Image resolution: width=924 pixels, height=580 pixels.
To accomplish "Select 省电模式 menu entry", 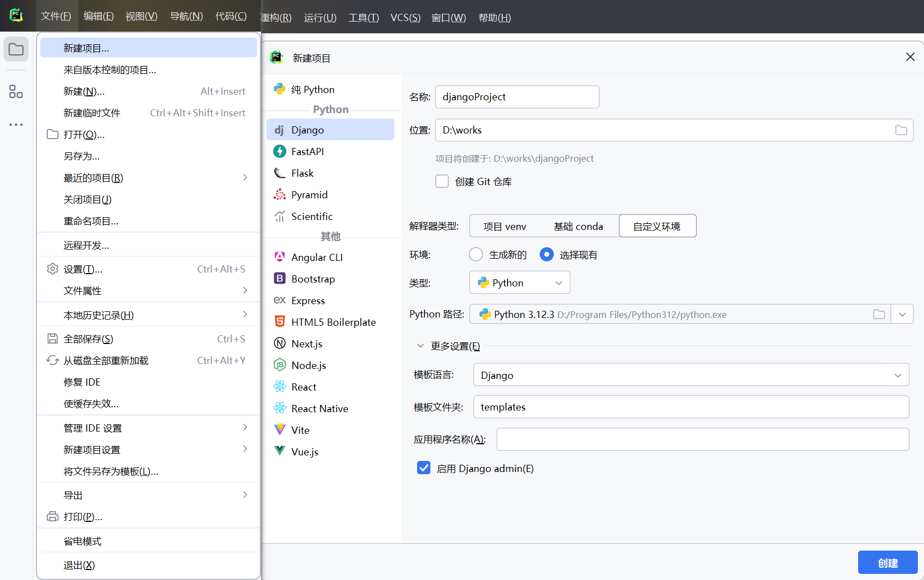I will tap(148, 541).
